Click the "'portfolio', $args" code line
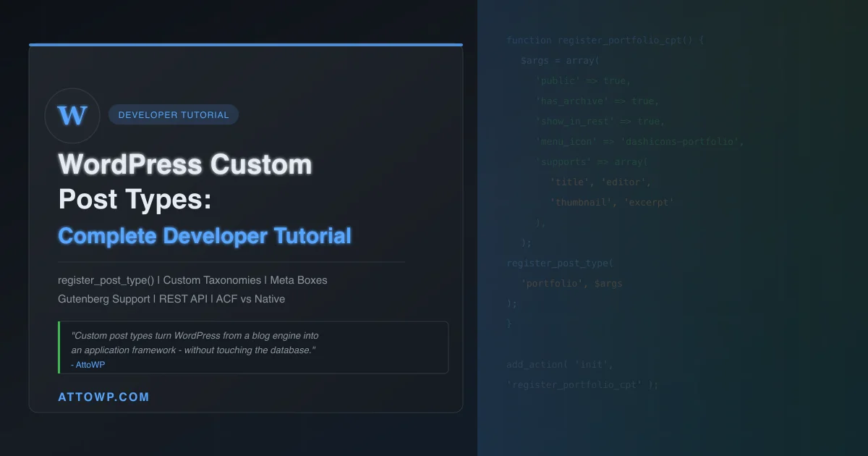This screenshot has height=456, width=868. (x=571, y=284)
